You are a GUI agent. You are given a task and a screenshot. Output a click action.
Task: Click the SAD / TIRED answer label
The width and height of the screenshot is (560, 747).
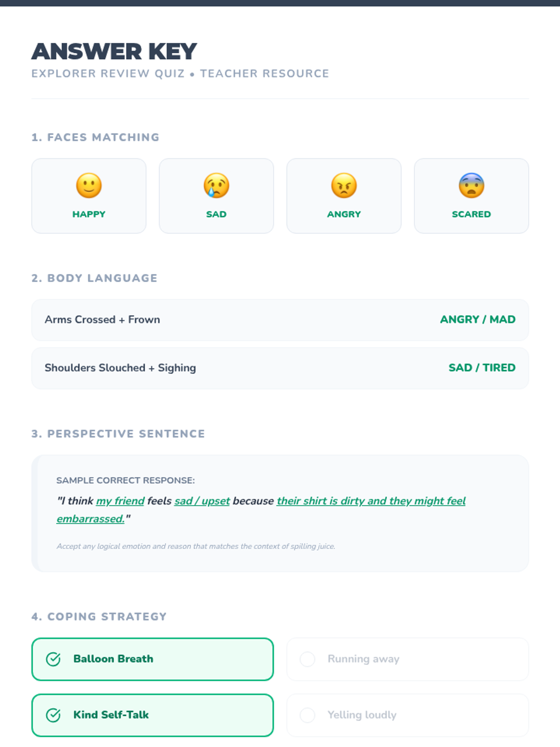point(482,368)
